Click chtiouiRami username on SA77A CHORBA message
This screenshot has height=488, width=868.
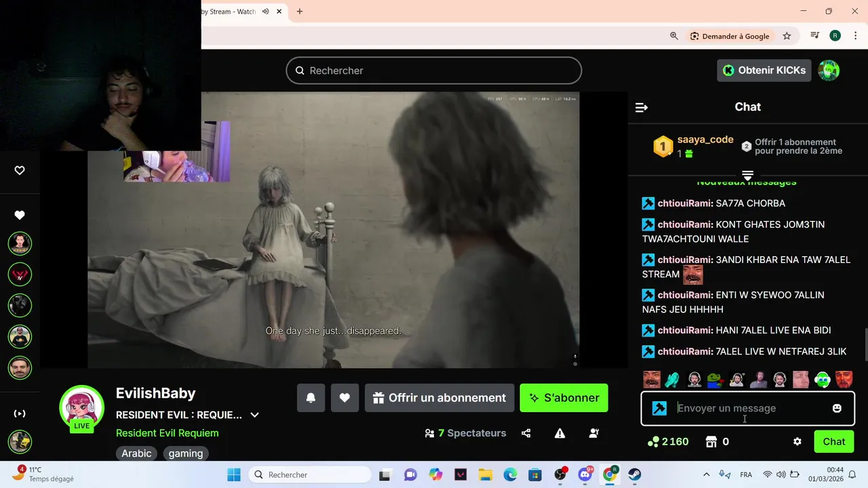(x=684, y=203)
